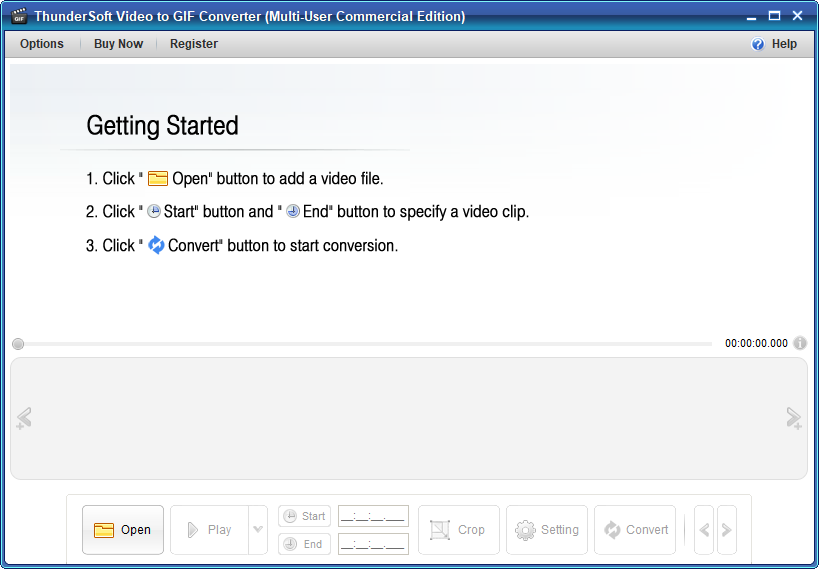Screen dimensions: 820x570
Task: Click the Convert icon in step 3
Action: 156,245
